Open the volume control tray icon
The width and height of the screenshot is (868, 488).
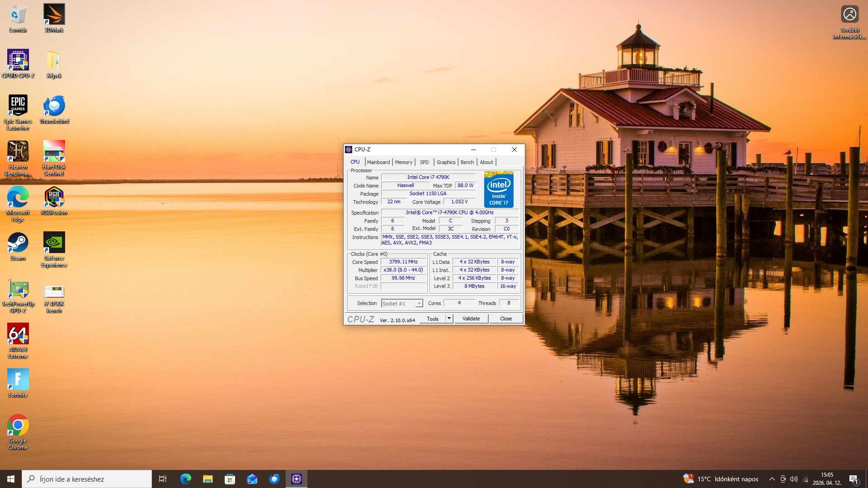[x=794, y=479]
